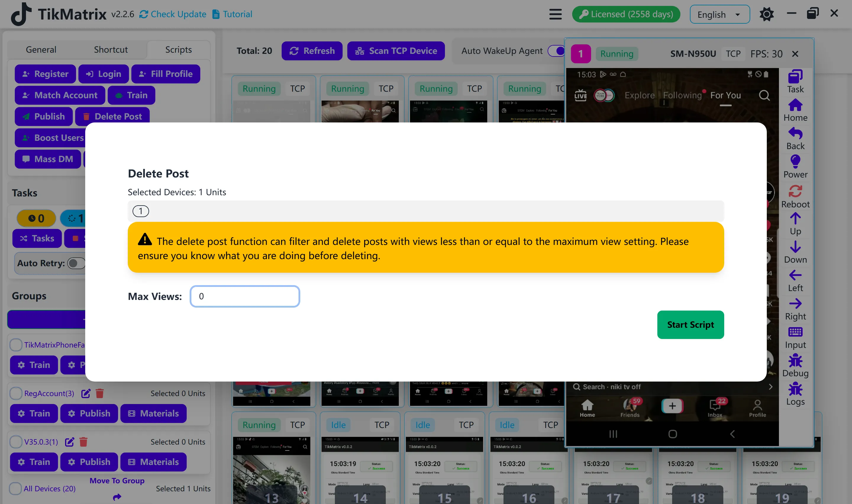Check the All Devices (20) checkbox
The height and width of the screenshot is (504, 852).
(16, 488)
